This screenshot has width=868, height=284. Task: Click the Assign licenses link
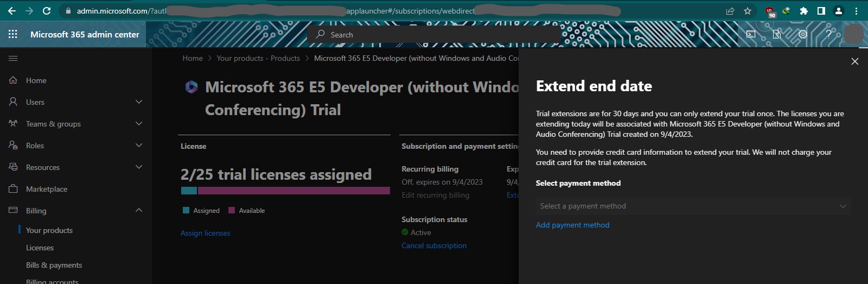pos(205,233)
